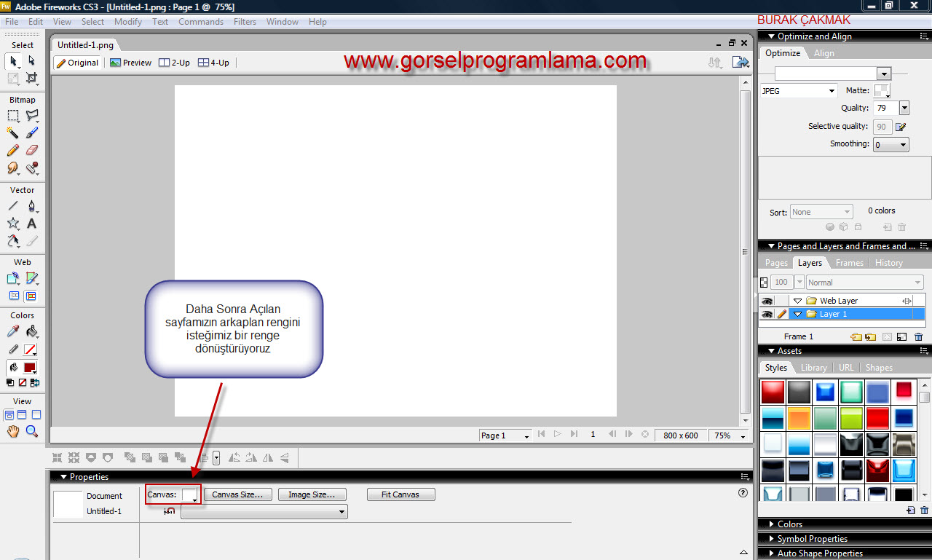
Task: Open the JPEG export format dropdown
Action: pos(799,91)
